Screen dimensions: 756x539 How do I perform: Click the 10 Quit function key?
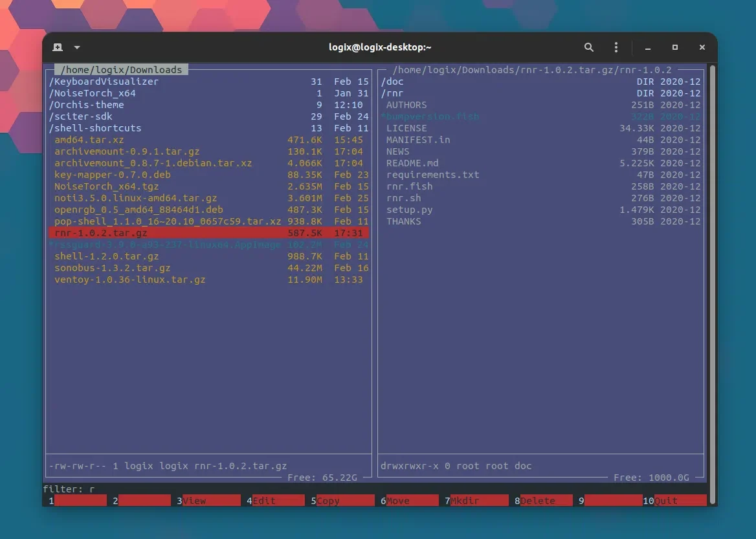tap(674, 500)
